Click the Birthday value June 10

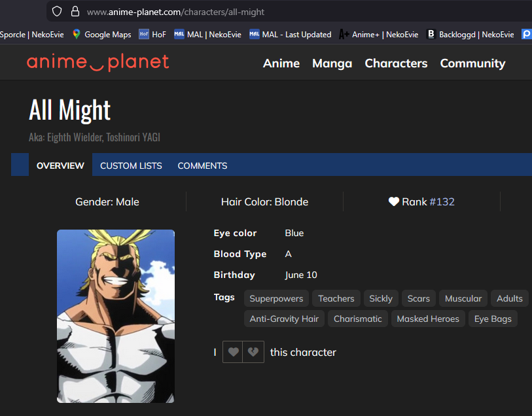click(301, 275)
